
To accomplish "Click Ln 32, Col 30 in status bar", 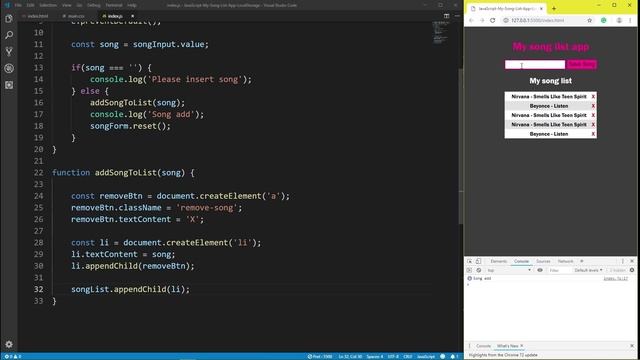I will coord(350,356).
